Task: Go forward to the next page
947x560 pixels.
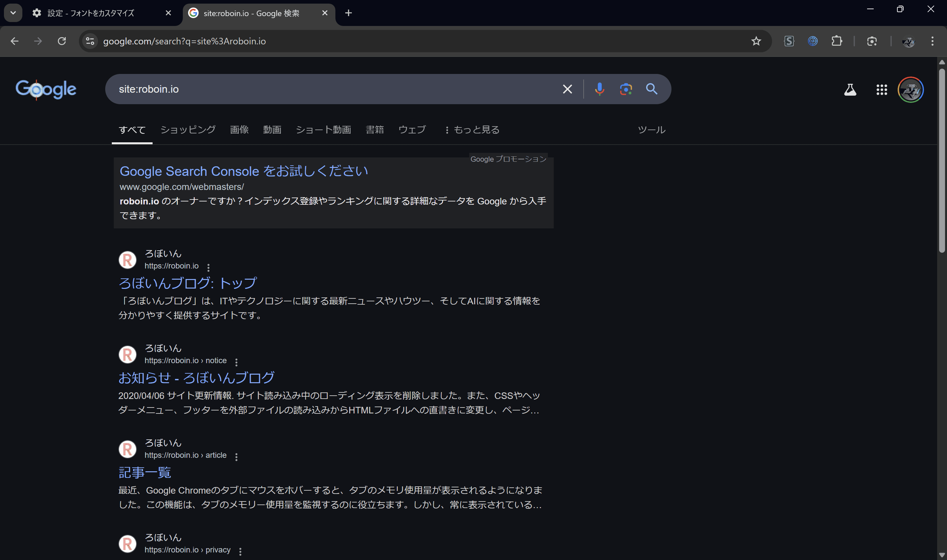Action: (38, 41)
